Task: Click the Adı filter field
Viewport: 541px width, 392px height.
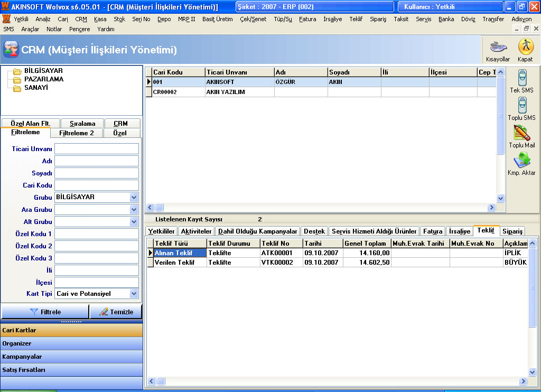Action: (97, 161)
